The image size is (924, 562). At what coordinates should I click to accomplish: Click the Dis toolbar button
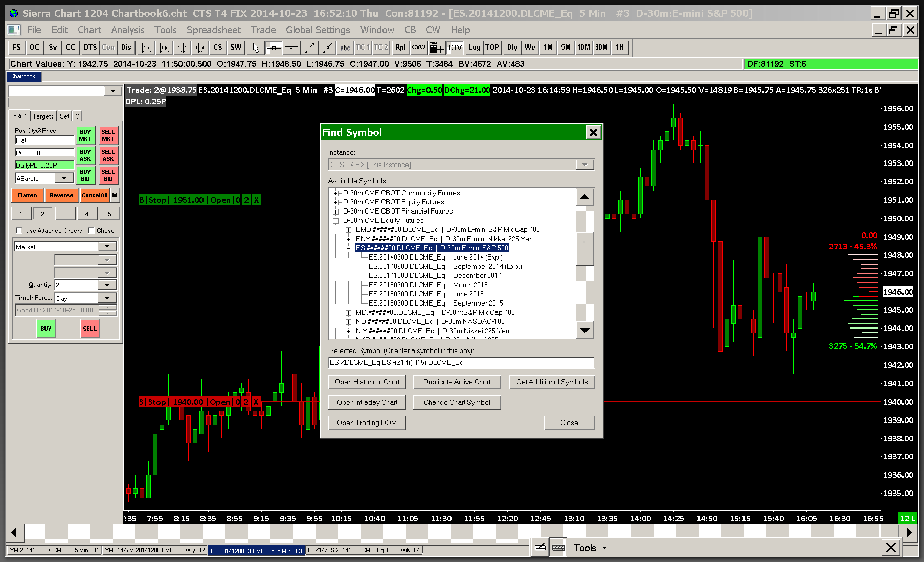coord(126,48)
